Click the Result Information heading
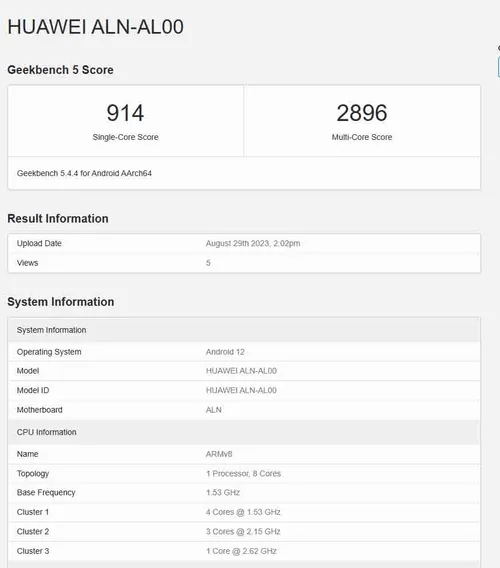Viewport: 500px width, 568px height. [x=58, y=219]
